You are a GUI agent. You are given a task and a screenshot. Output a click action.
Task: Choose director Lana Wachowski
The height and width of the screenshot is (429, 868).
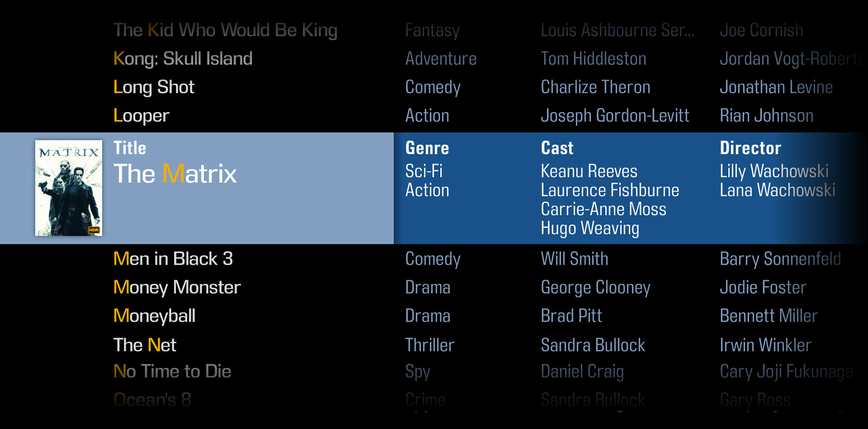[777, 190]
